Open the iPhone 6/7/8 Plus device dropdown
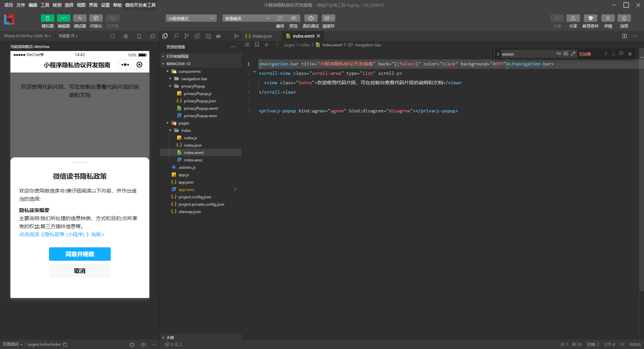The image size is (644, 349). [x=27, y=36]
